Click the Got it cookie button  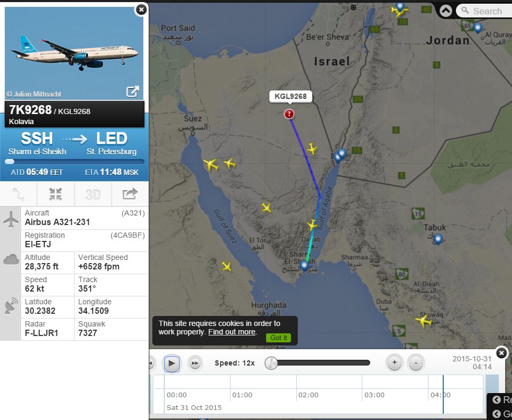[x=278, y=338]
